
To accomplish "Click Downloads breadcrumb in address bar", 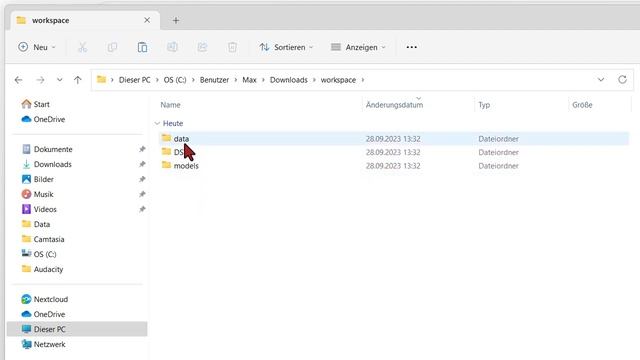I will coord(289,80).
